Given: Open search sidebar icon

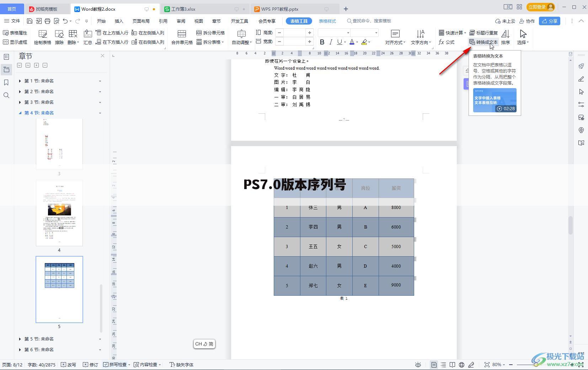Looking at the screenshot, I should point(6,95).
